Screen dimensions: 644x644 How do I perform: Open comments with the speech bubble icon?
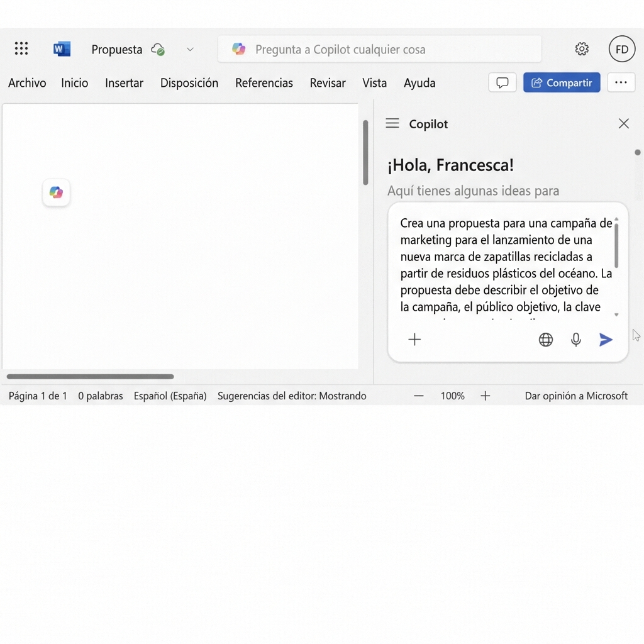click(502, 82)
